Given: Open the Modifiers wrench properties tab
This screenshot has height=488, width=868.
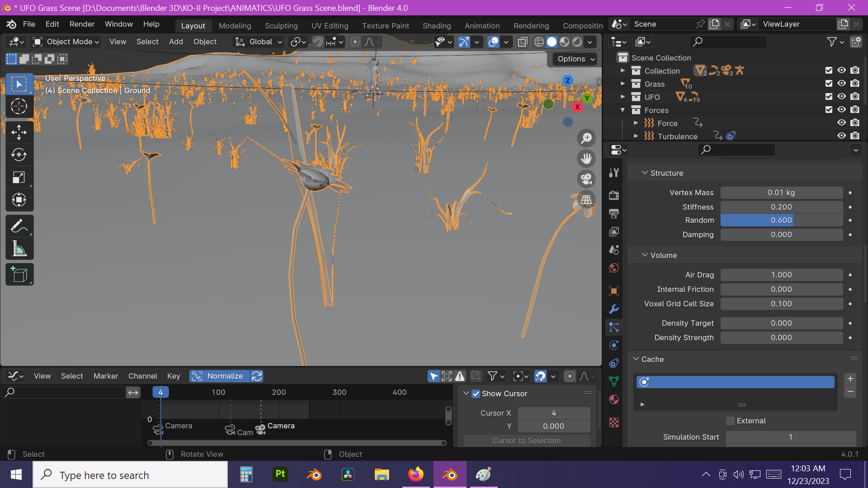Looking at the screenshot, I should click(x=614, y=309).
